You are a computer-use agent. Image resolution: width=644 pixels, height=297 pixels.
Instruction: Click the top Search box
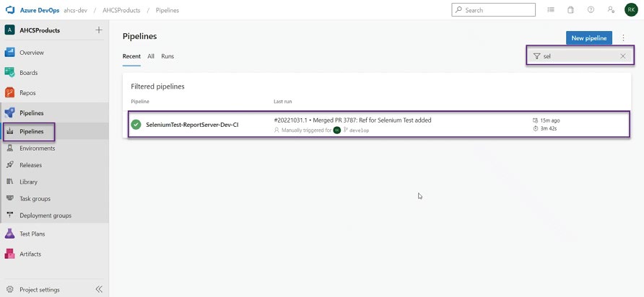(494, 10)
